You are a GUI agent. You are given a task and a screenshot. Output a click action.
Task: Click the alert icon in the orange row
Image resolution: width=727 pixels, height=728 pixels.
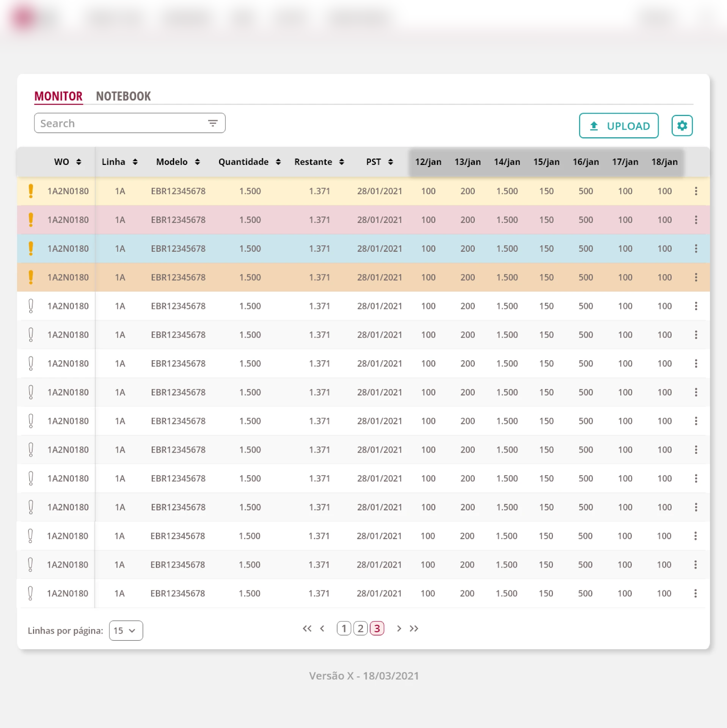click(x=31, y=278)
